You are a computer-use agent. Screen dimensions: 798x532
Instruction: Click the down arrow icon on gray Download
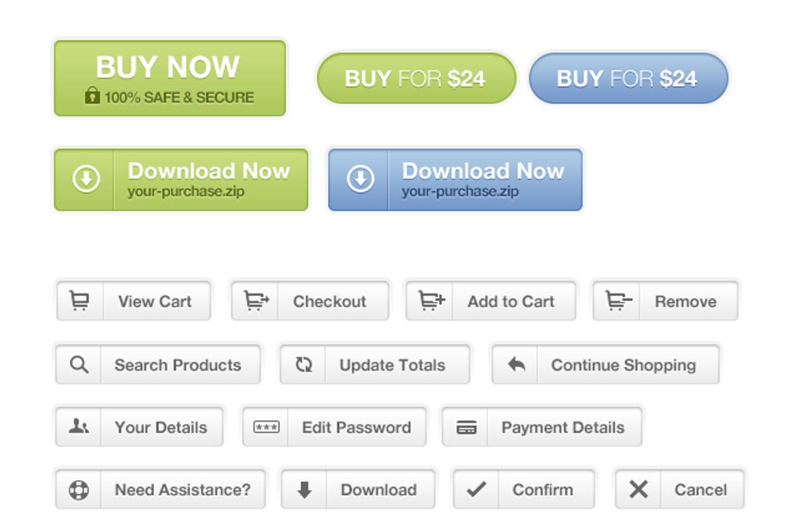click(x=305, y=490)
